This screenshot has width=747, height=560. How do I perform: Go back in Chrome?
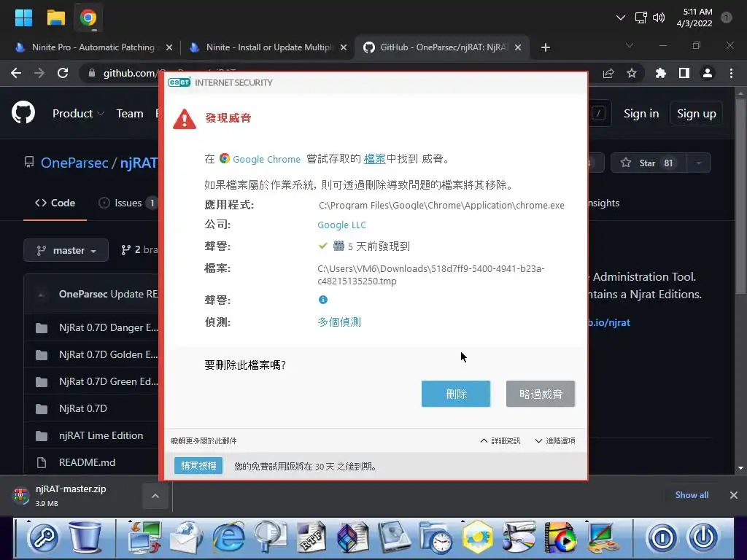(16, 73)
